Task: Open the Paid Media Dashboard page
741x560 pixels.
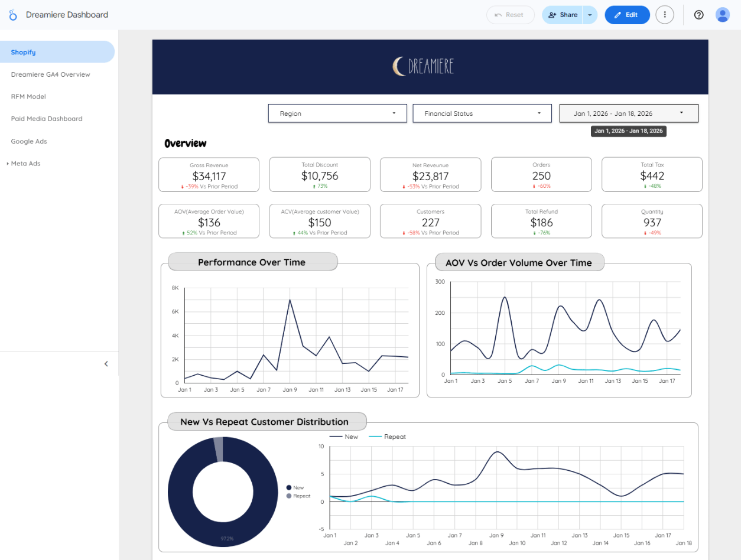Action: click(47, 119)
